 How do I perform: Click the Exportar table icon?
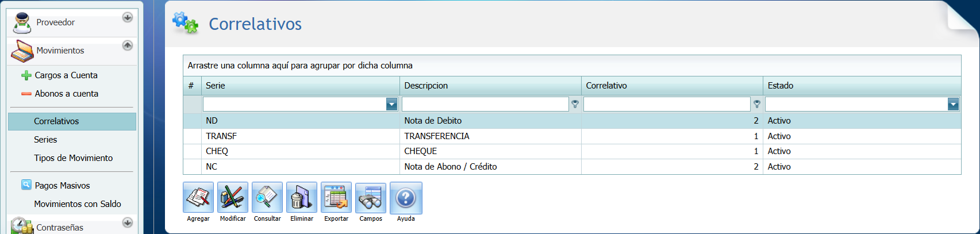pyautogui.click(x=336, y=197)
